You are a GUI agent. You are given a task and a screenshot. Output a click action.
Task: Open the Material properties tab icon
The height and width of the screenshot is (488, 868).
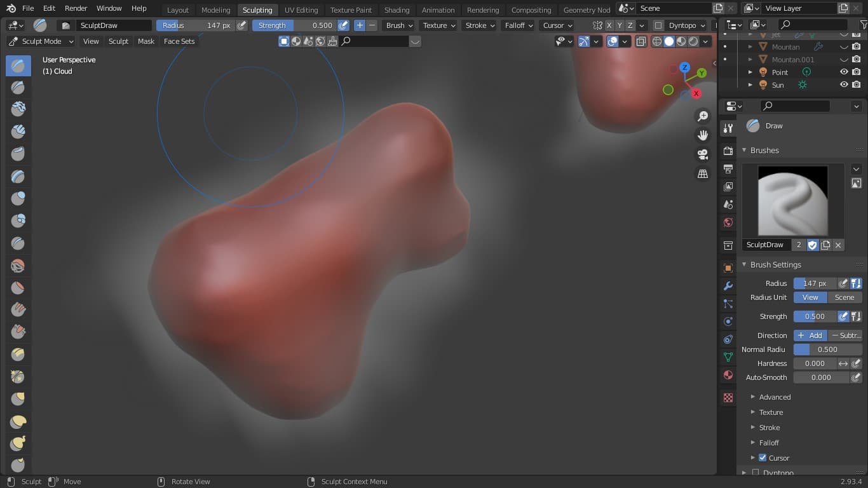pyautogui.click(x=728, y=375)
